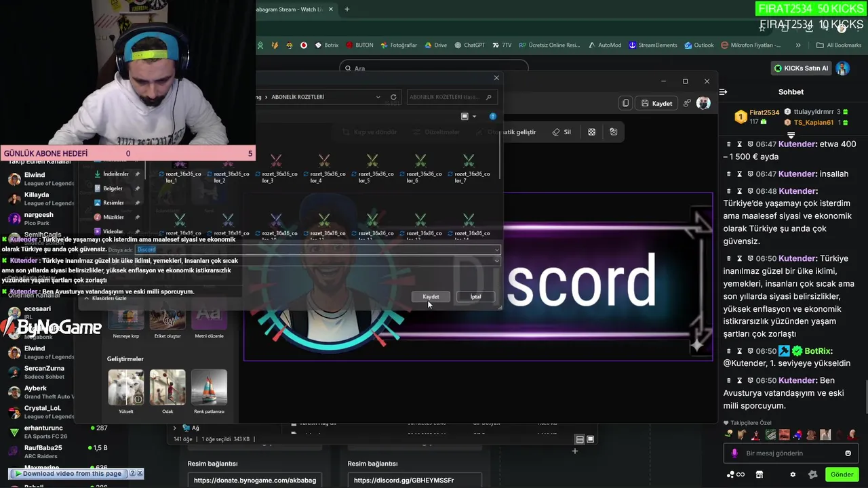The image size is (868, 488).
Task: Click the Sil erase tool
Action: coord(561,132)
